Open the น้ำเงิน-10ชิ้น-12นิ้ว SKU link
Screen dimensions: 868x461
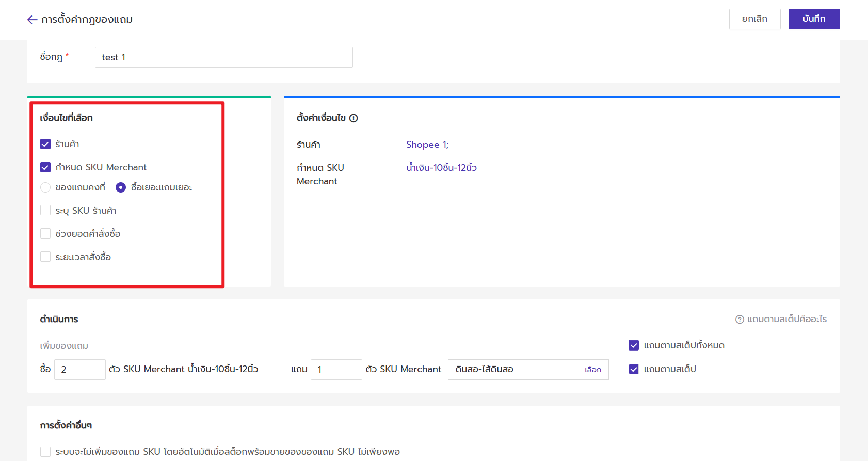(441, 168)
